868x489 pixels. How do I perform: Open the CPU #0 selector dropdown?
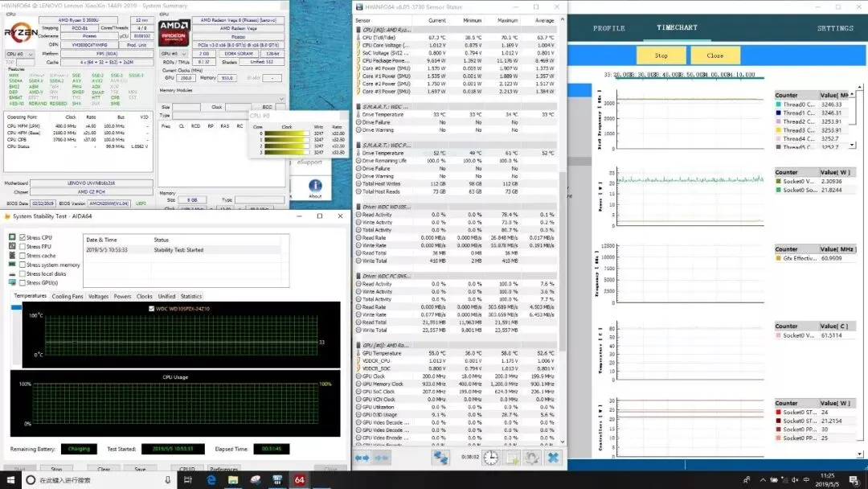coord(20,54)
